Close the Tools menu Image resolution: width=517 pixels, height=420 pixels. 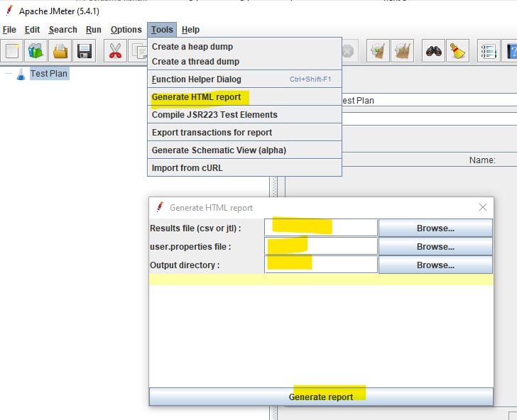point(162,30)
